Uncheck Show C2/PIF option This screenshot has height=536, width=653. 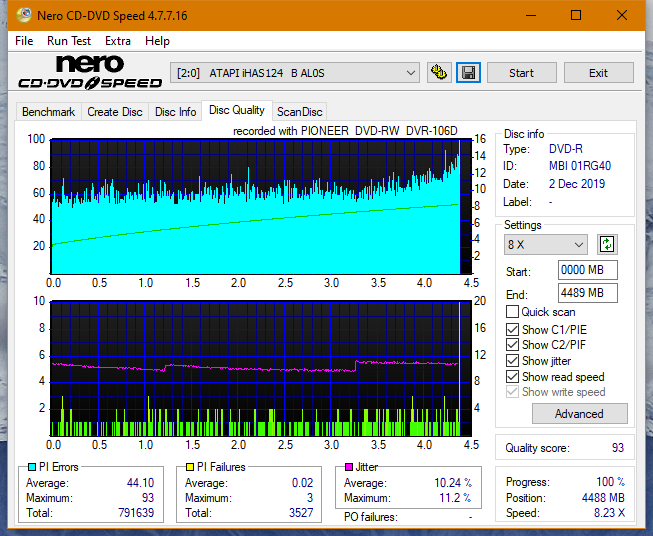click(512, 345)
